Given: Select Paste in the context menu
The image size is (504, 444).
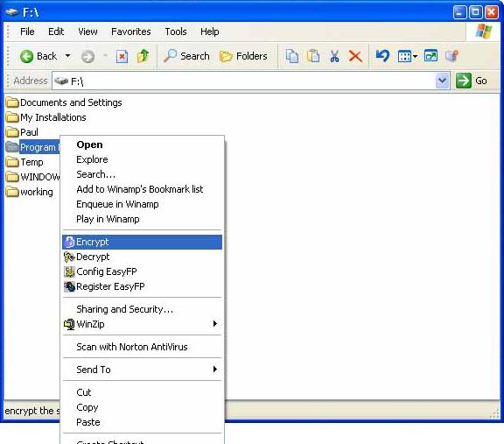Looking at the screenshot, I should pyautogui.click(x=142, y=422).
